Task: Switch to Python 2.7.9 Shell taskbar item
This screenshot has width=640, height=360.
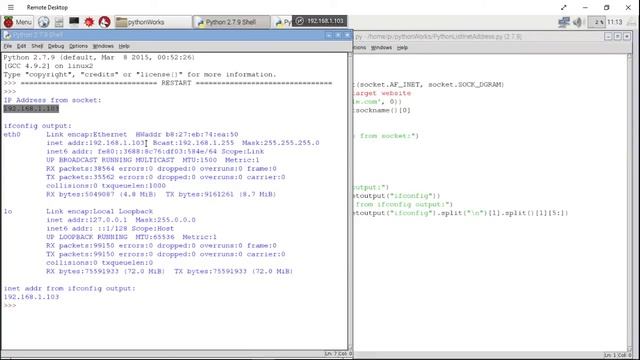Action: tap(231, 22)
